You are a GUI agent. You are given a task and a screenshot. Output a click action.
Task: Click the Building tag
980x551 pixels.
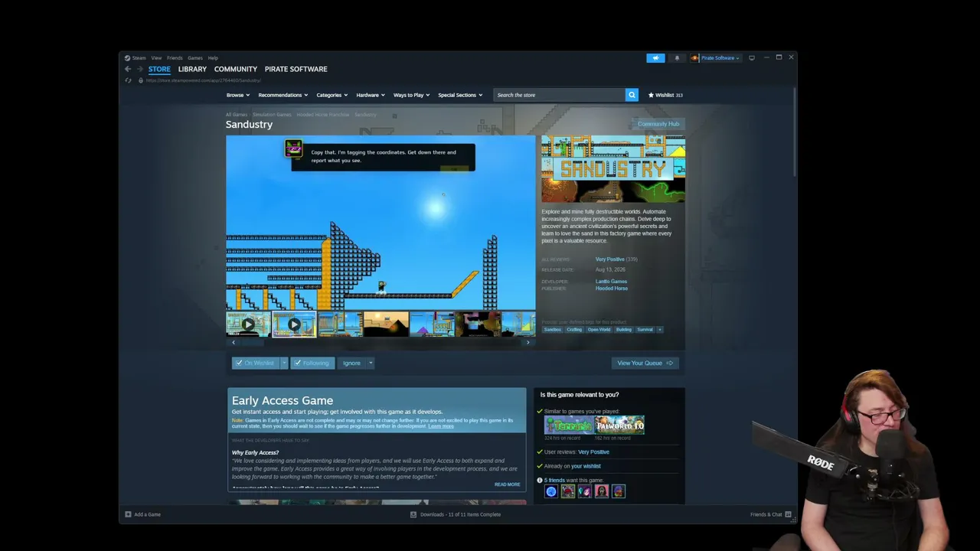point(624,330)
